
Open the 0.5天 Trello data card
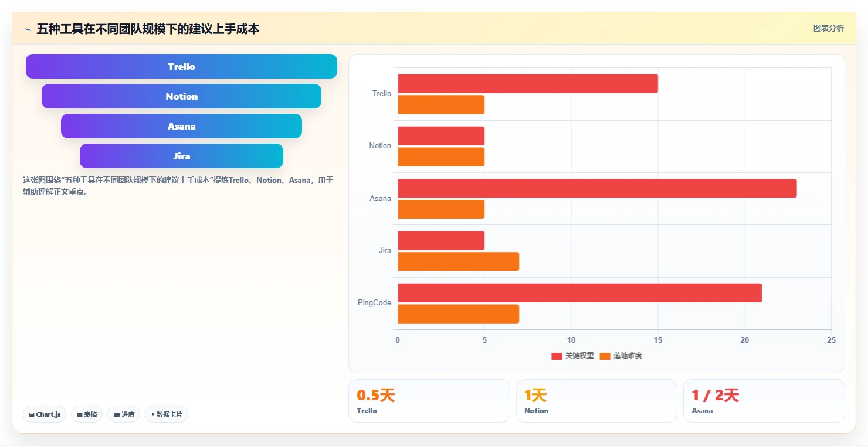(x=429, y=401)
